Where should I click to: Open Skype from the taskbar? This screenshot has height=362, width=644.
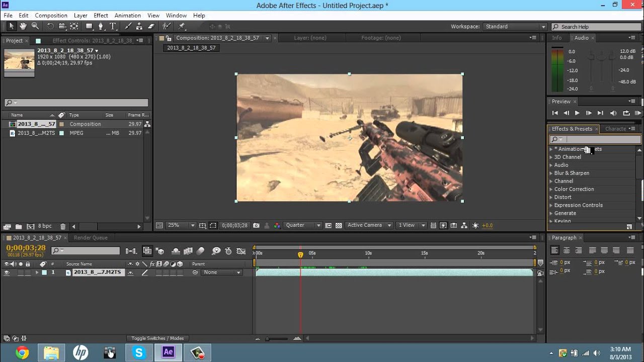(x=139, y=352)
